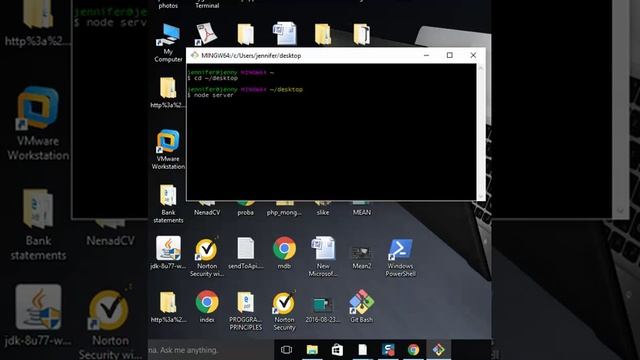Select the Git Bash taskbar button

click(439, 350)
